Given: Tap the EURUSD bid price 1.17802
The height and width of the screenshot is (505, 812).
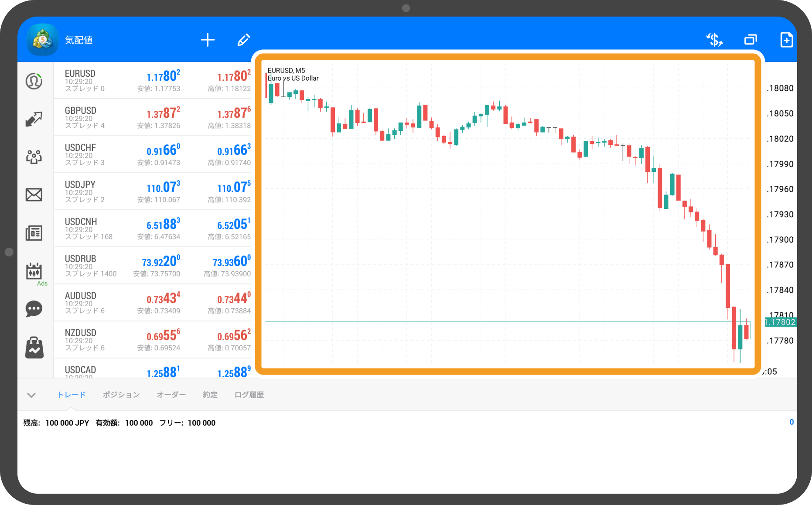Looking at the screenshot, I should (163, 77).
